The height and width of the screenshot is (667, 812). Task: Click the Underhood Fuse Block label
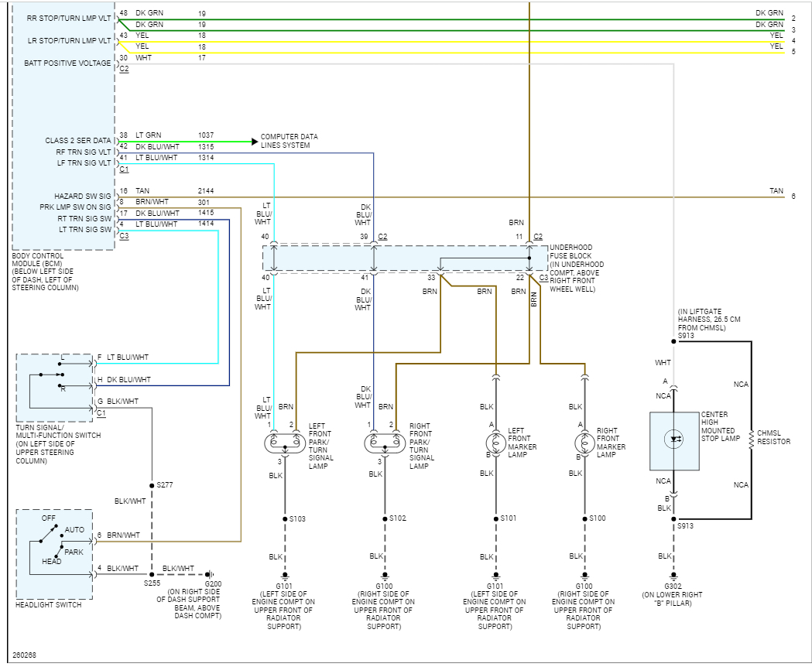(577, 269)
